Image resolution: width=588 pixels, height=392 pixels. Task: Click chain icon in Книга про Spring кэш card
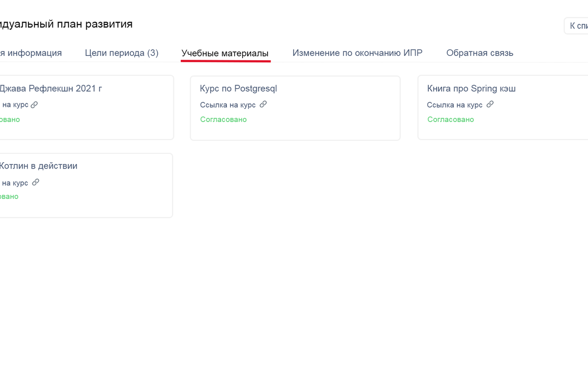(x=490, y=104)
